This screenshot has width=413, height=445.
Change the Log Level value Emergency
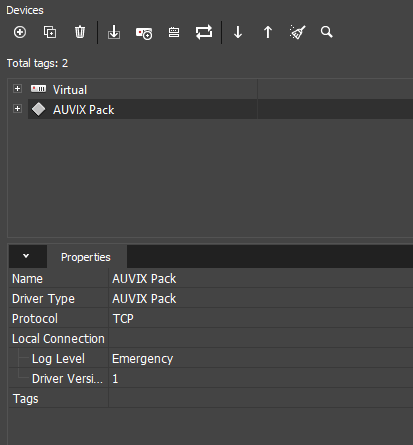pos(261,359)
